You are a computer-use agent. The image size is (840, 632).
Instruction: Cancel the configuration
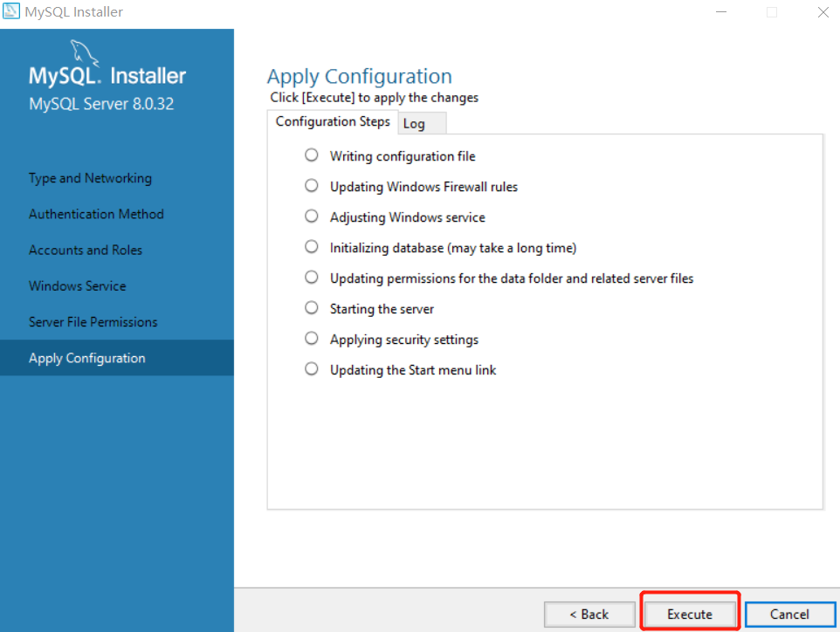tap(789, 614)
